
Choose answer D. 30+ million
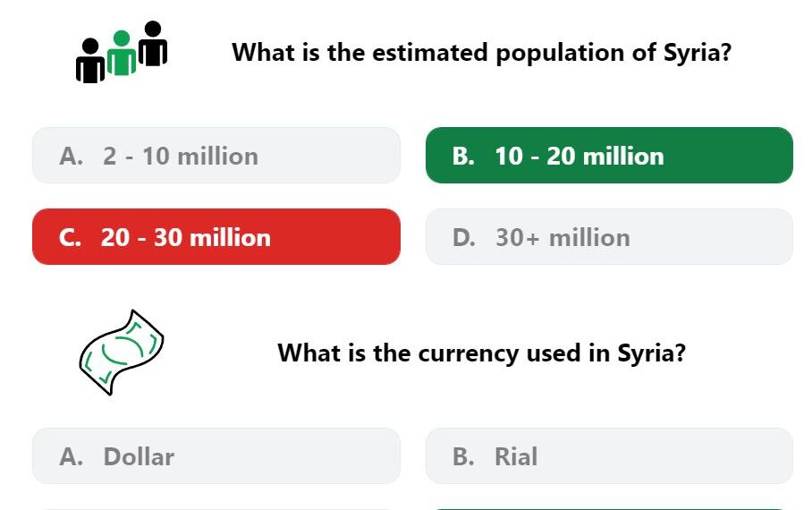(609, 237)
